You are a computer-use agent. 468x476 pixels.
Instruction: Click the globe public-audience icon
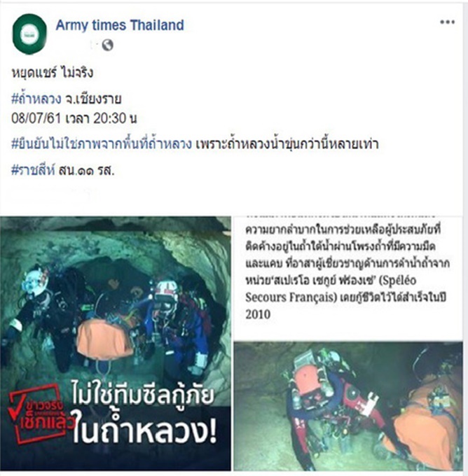[107, 45]
